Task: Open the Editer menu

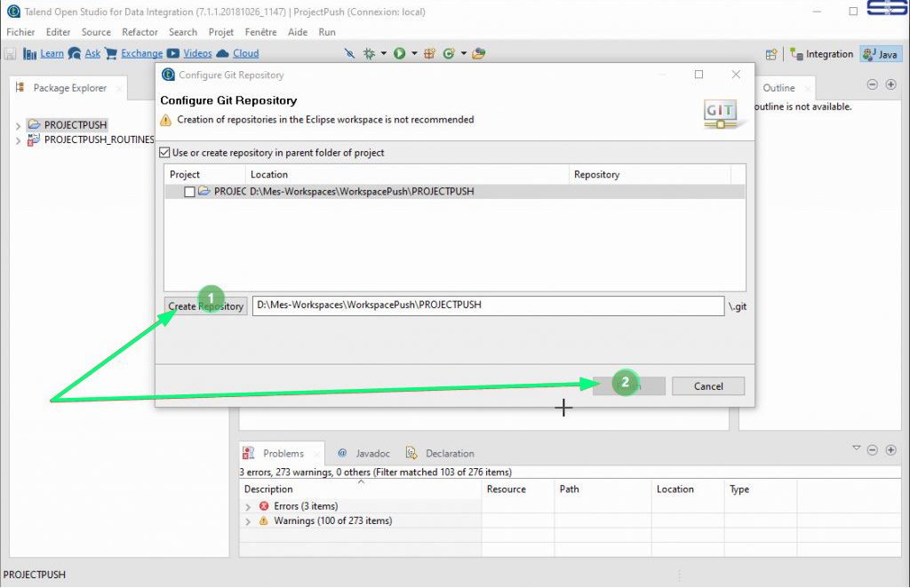Action: coord(58,32)
